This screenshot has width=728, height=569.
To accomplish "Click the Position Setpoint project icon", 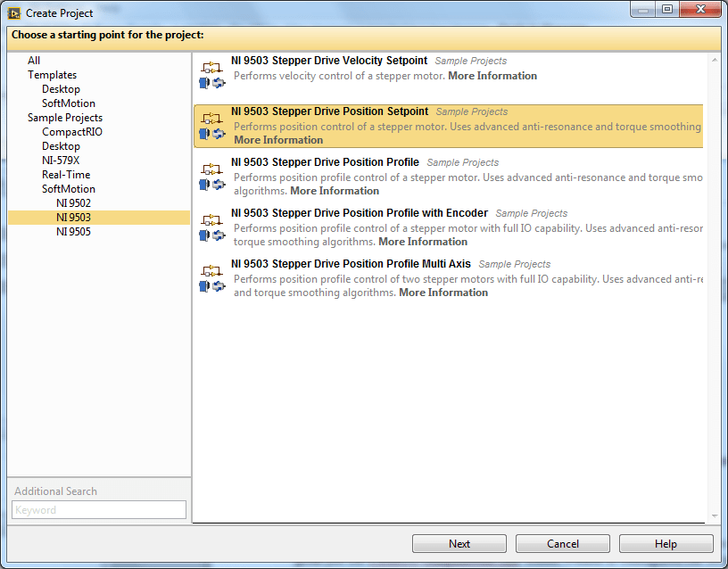I will click(212, 126).
